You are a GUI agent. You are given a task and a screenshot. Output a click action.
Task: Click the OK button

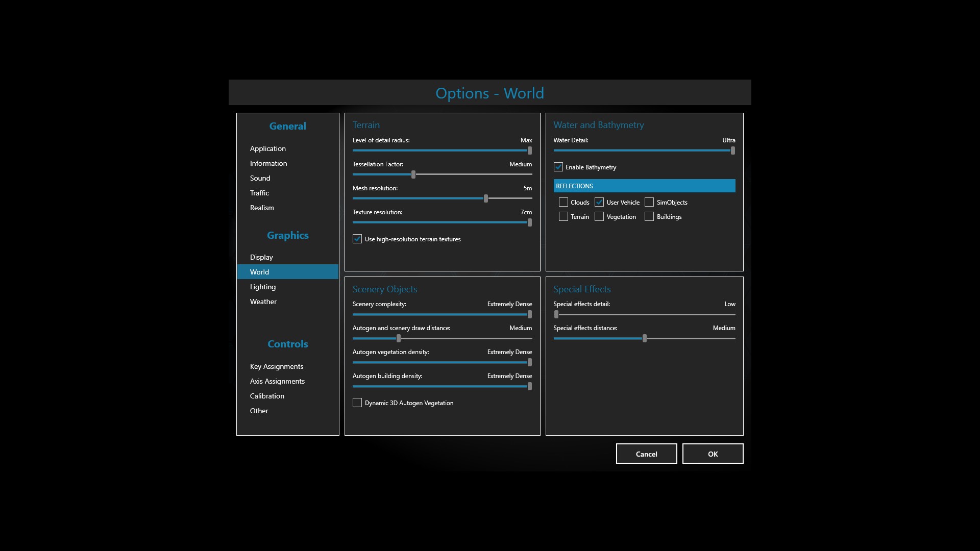click(x=713, y=454)
